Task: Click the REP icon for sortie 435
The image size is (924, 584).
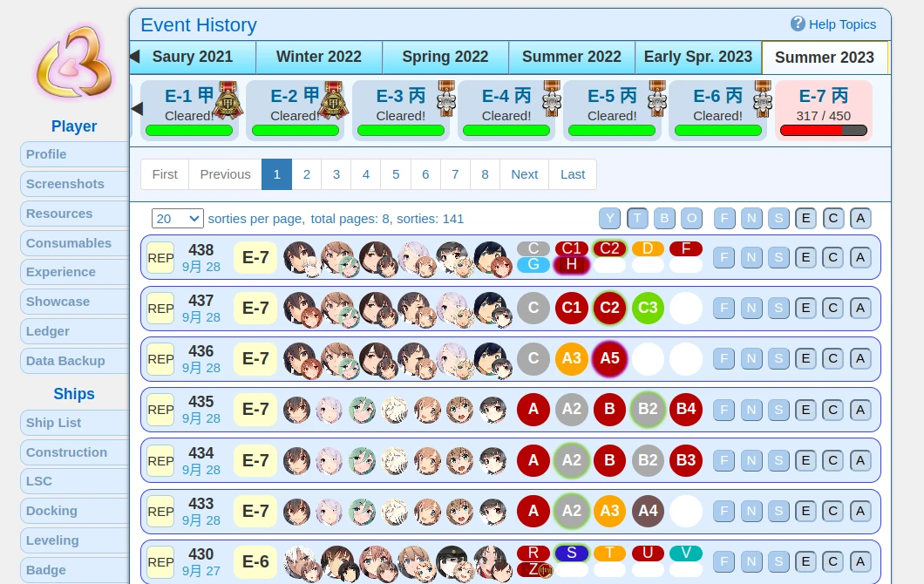Action: point(160,410)
